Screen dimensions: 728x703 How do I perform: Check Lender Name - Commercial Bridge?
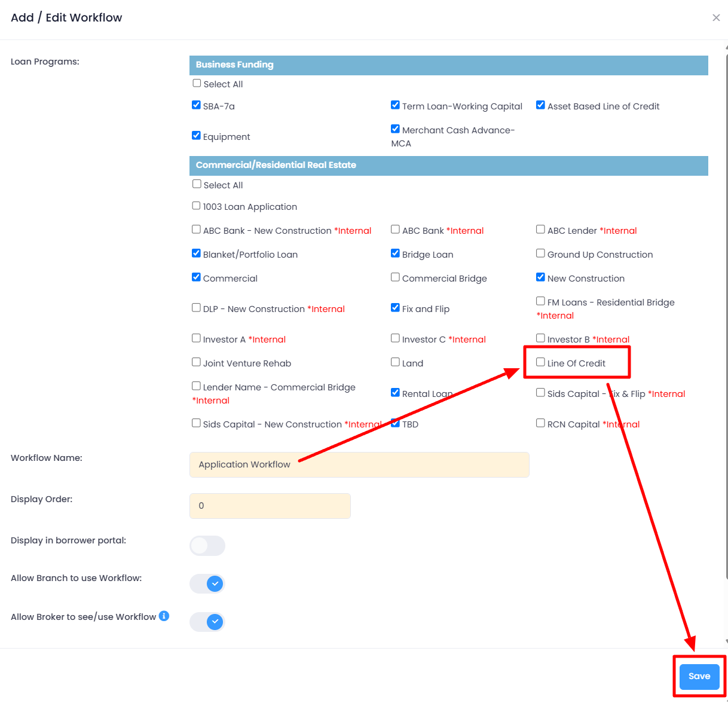point(196,386)
